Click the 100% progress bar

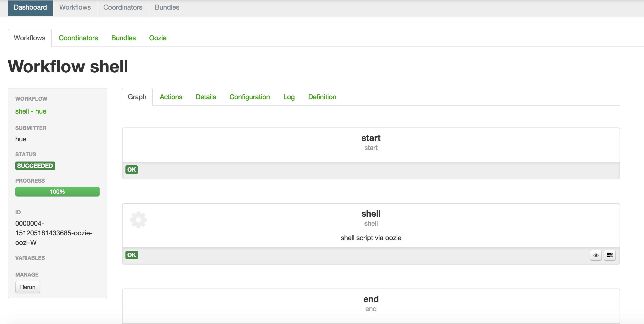[x=57, y=192]
